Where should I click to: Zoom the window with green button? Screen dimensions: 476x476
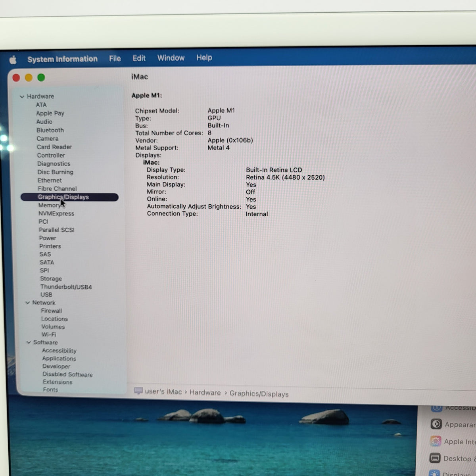click(41, 77)
